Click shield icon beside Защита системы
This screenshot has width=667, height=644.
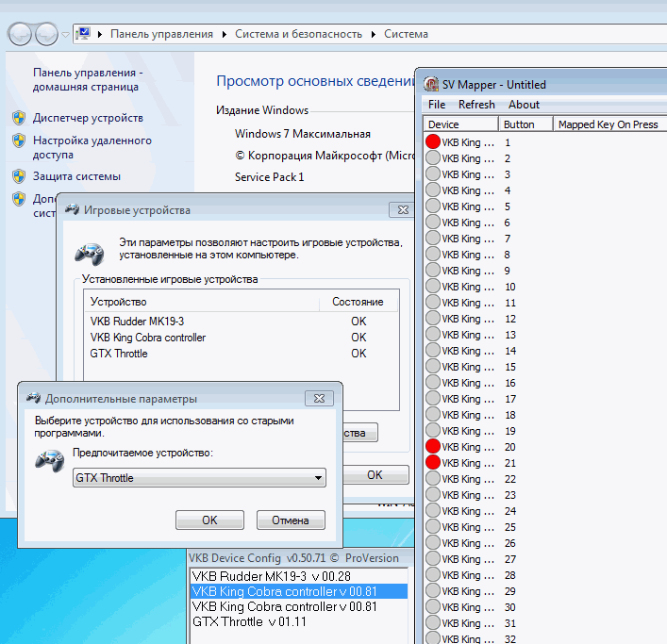(19, 176)
